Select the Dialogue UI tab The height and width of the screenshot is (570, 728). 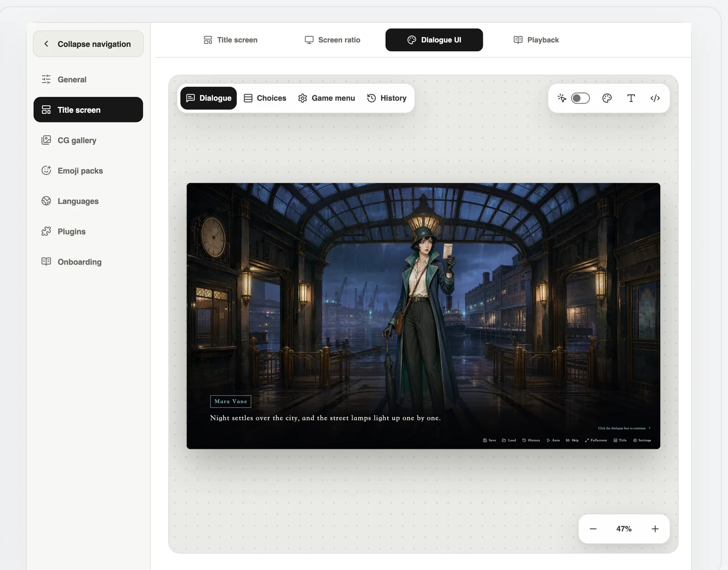pyautogui.click(x=434, y=40)
